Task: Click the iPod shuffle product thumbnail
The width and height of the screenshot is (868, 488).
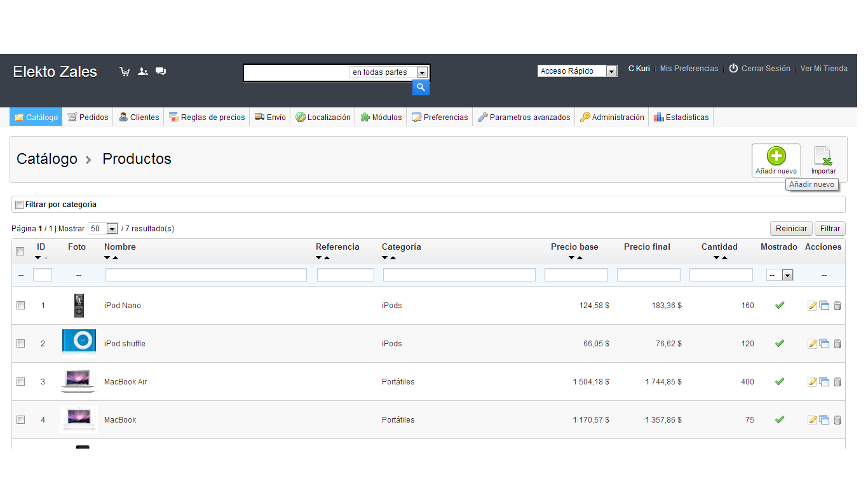Action: point(79,342)
